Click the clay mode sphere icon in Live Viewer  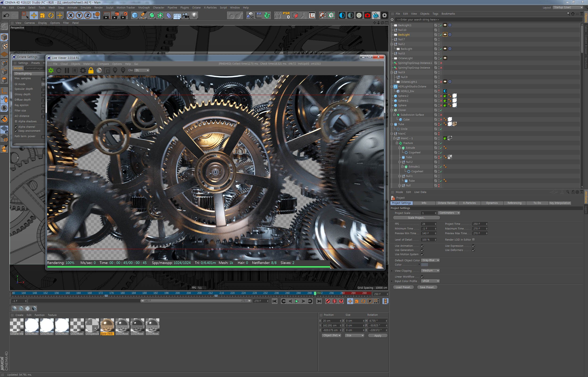coord(99,70)
